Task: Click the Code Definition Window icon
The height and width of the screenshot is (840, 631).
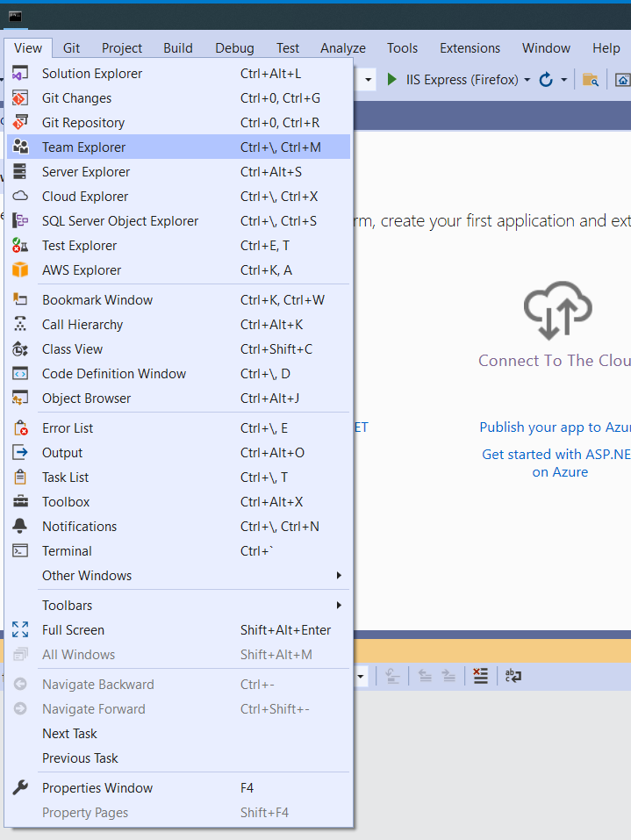Action: [20, 373]
